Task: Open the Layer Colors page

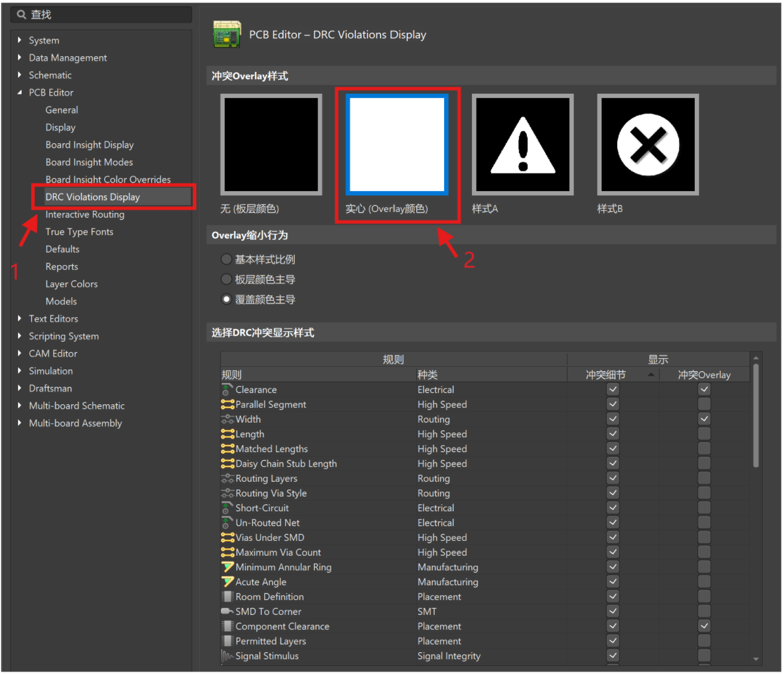Action: tap(72, 284)
